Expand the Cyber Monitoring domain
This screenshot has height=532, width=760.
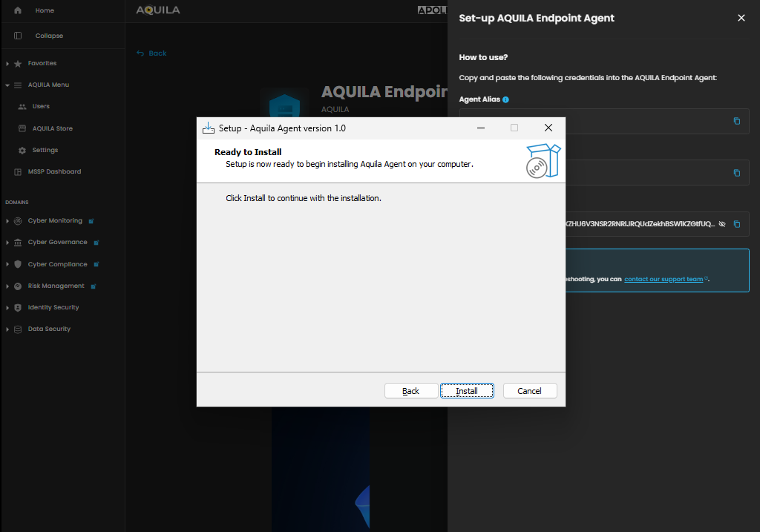coord(7,221)
